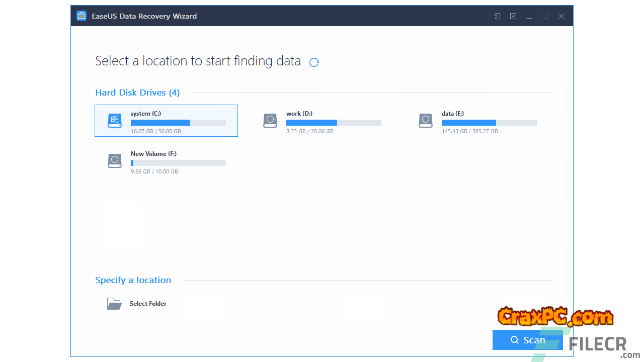Click the work (D:) usage bar
The image size is (644, 362).
coord(334,123)
